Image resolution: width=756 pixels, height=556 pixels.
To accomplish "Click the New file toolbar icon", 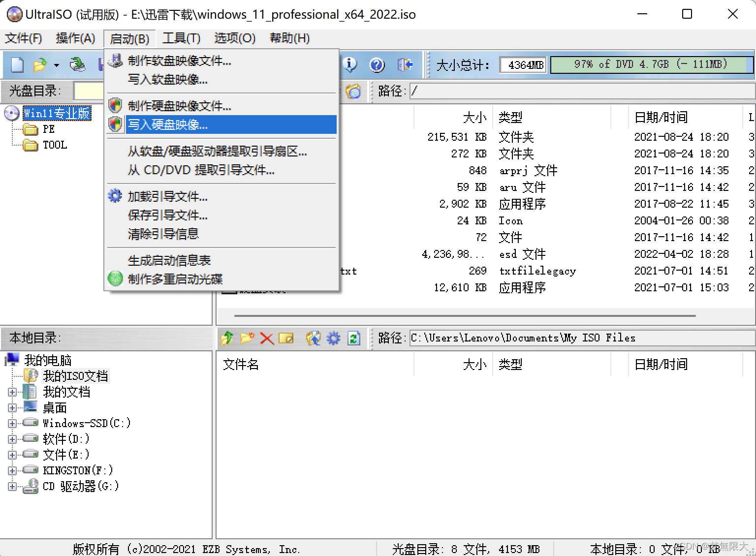I will click(17, 64).
